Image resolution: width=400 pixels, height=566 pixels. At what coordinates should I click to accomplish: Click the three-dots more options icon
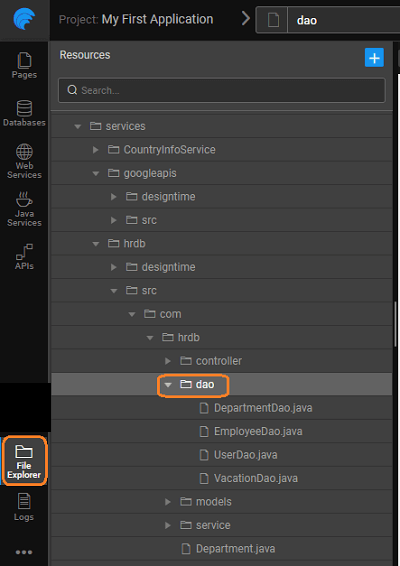[x=24, y=552]
